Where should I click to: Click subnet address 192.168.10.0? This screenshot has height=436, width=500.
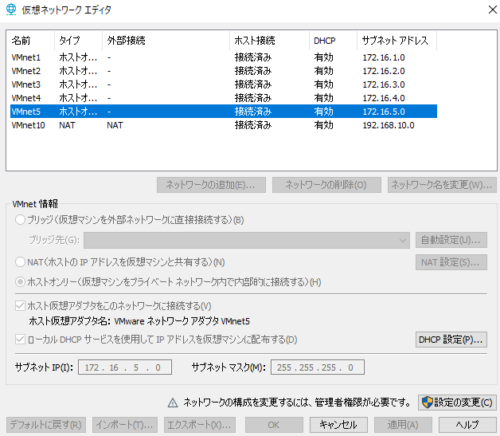(x=388, y=125)
